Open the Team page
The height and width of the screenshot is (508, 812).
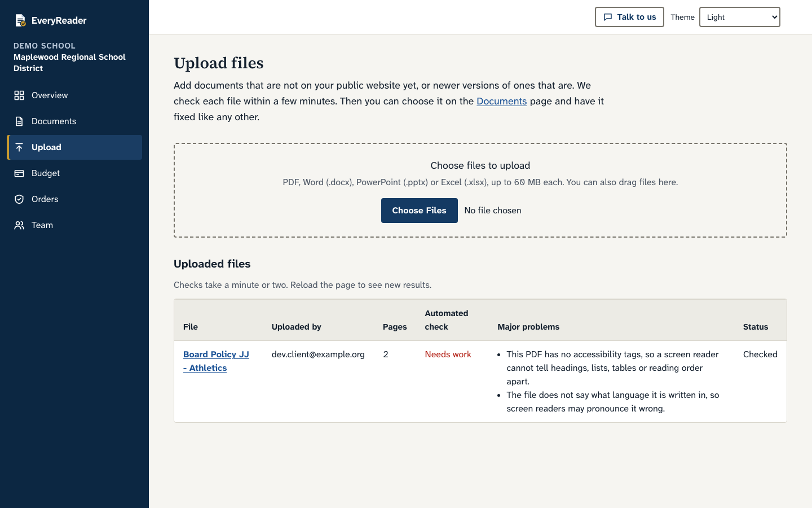[74, 225]
